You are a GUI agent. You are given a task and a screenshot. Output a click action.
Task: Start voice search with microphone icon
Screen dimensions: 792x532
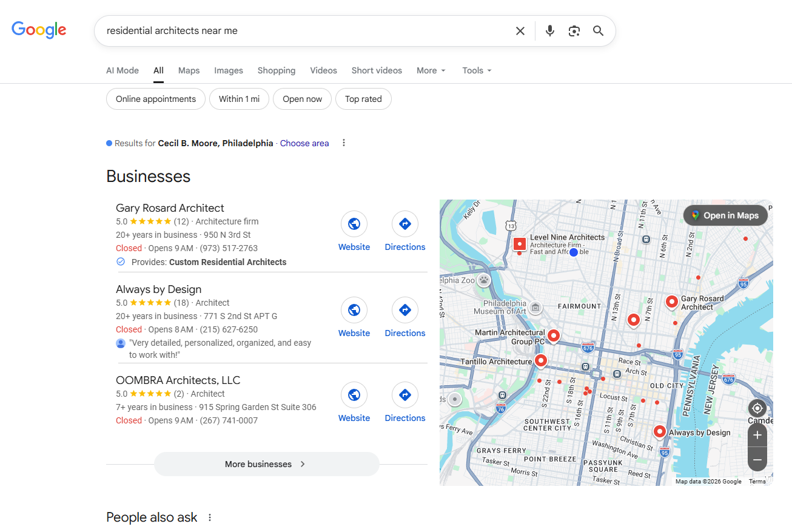[x=549, y=31]
